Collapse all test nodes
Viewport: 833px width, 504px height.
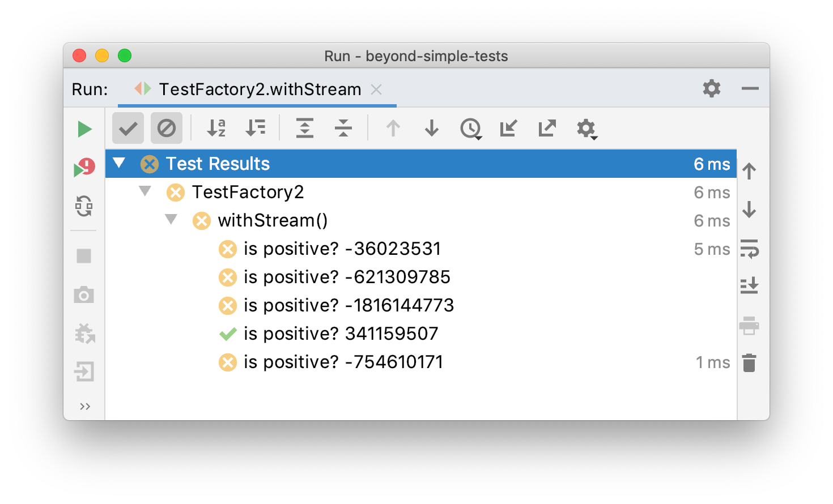pyautogui.click(x=343, y=129)
